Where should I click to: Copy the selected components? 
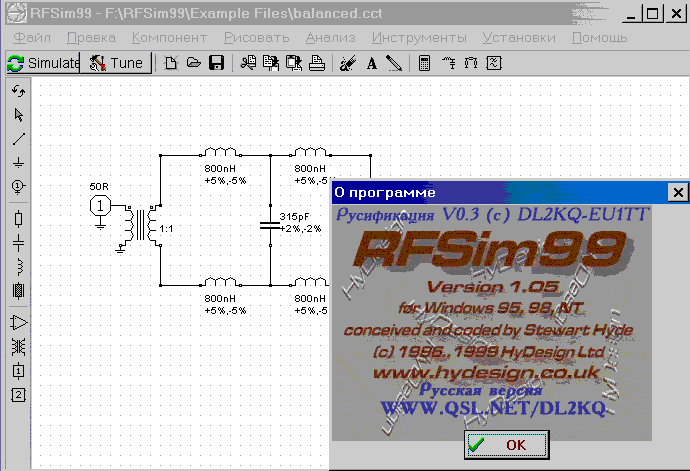pyautogui.click(x=271, y=63)
